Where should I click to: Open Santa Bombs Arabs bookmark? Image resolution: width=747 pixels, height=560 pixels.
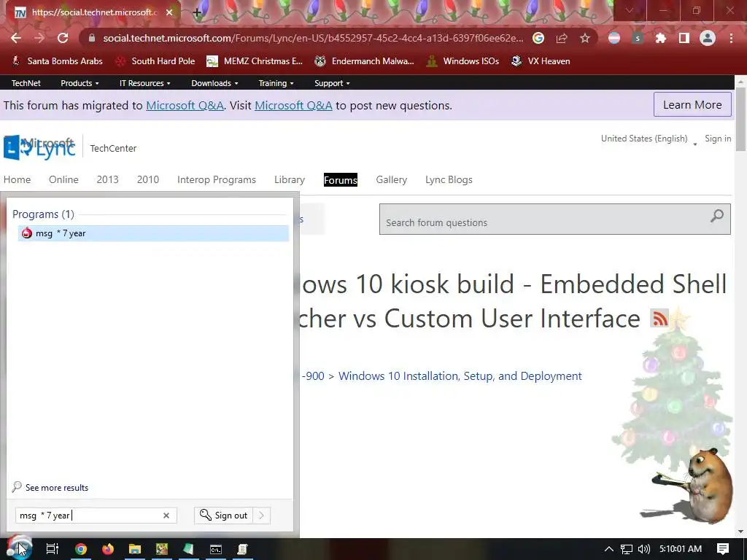57,61
